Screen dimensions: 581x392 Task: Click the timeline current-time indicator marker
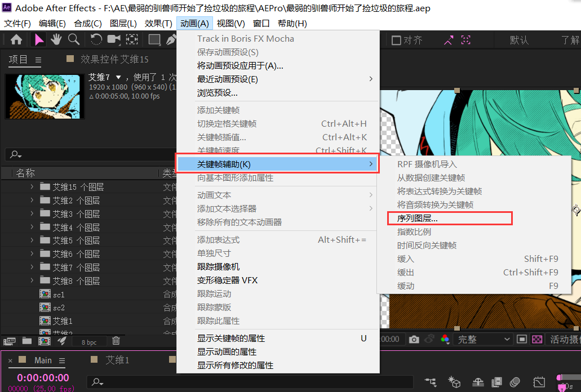pyautogui.click(x=562, y=387)
